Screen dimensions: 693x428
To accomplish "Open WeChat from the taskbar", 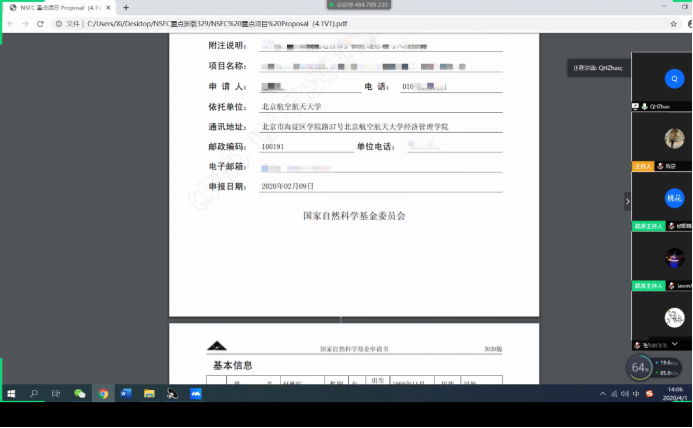I will pos(80,394).
